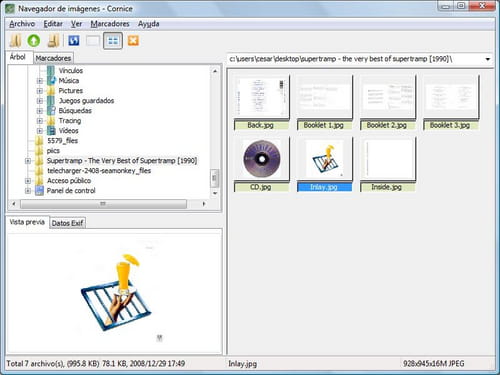Switch to the Vista previa tab
Image resolution: width=500 pixels, height=375 pixels.
click(27, 222)
